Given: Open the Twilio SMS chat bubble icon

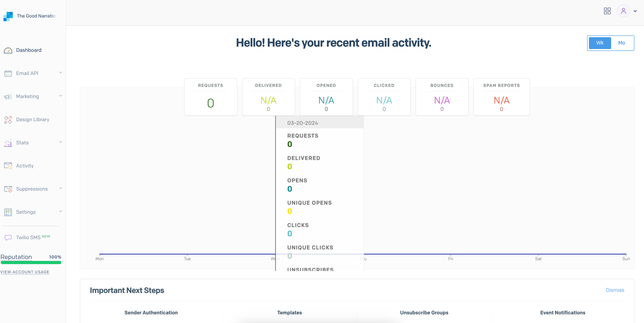Looking at the screenshot, I should pos(8,237).
